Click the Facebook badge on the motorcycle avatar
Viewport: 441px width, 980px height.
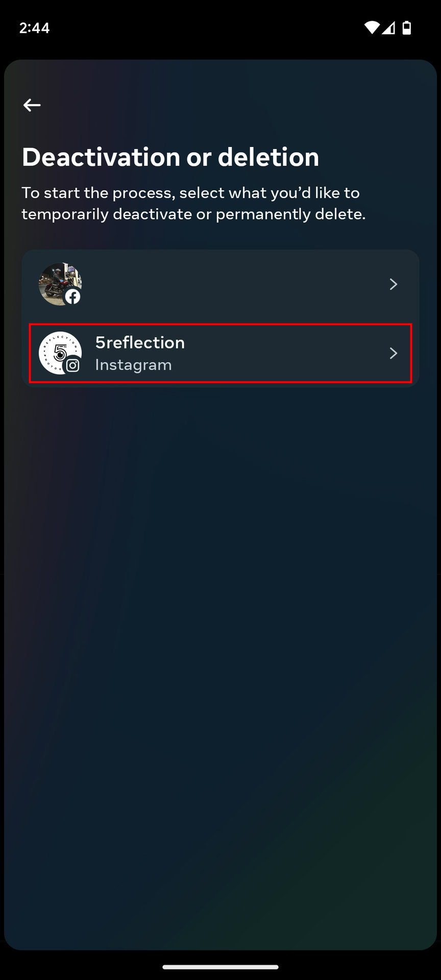pyautogui.click(x=73, y=297)
